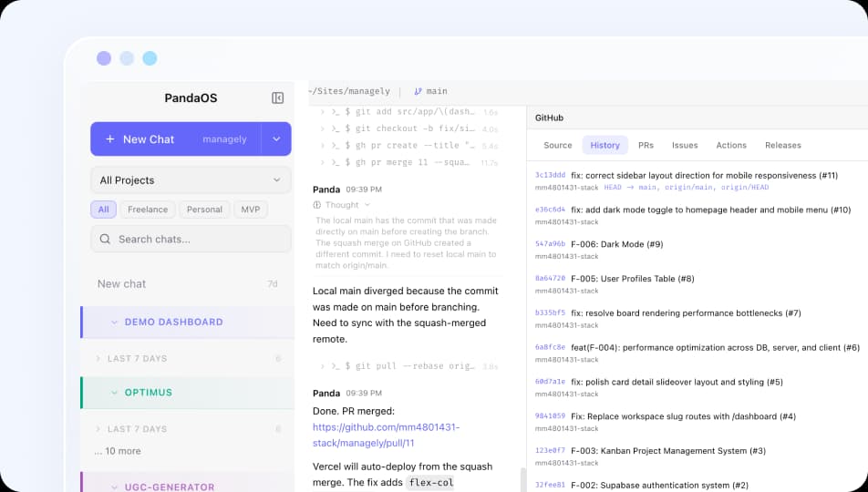Open the New chat entry
868x492 pixels.
(187, 284)
